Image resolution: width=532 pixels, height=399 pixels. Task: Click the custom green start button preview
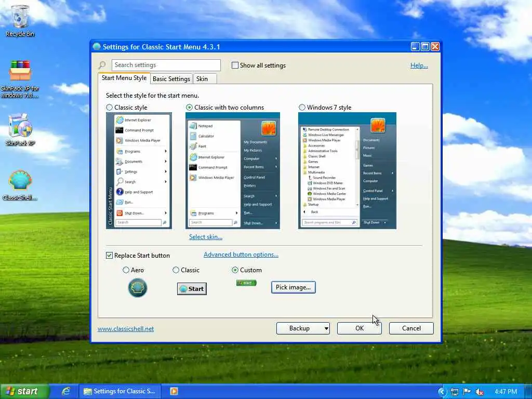tap(246, 283)
